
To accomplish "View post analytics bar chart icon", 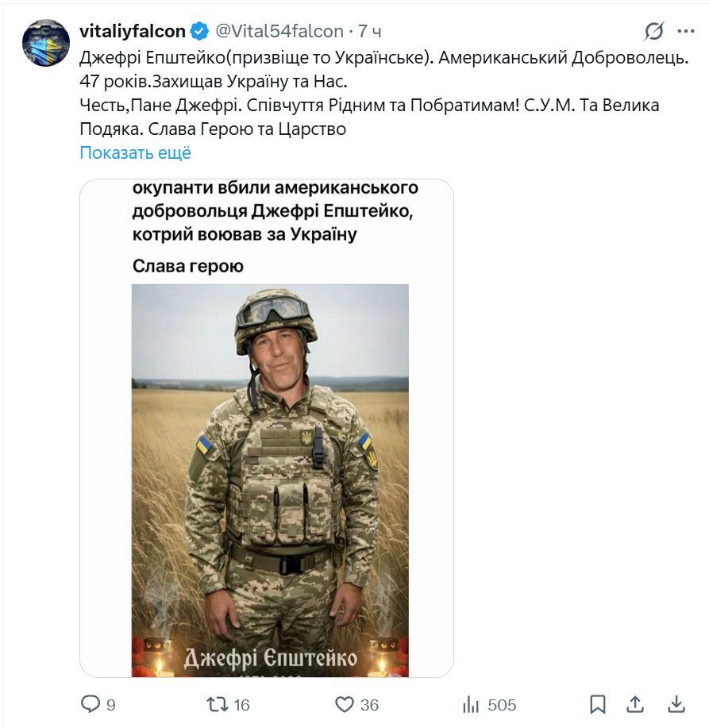I will 471,704.
